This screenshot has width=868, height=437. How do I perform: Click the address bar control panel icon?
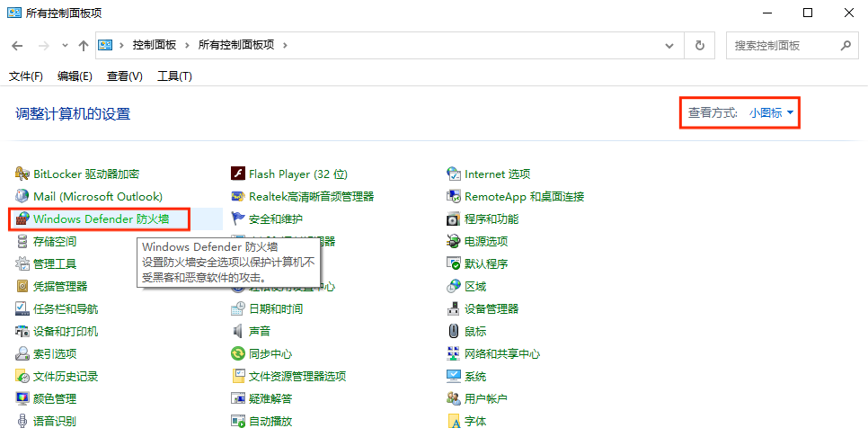105,45
